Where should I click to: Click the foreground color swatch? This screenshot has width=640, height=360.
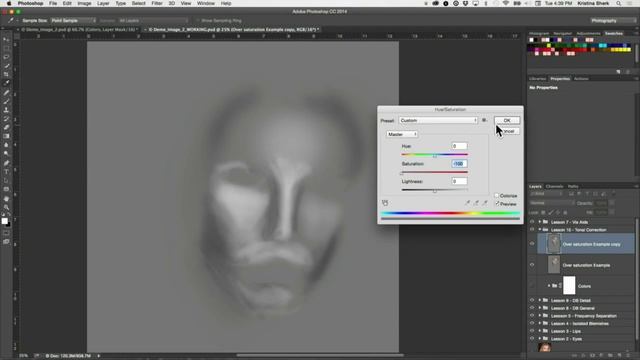tap(4, 221)
